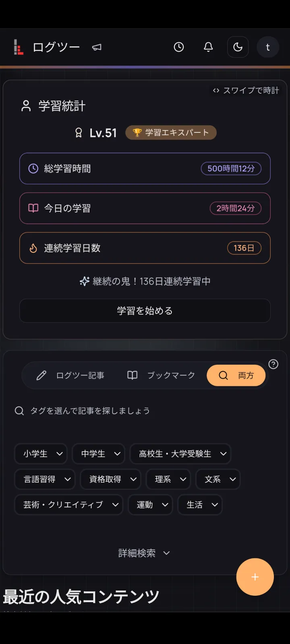Screen dimensions: 290x644
Task: Open the 芸術・クリエイティブ dropdown
Action: pos(69,505)
